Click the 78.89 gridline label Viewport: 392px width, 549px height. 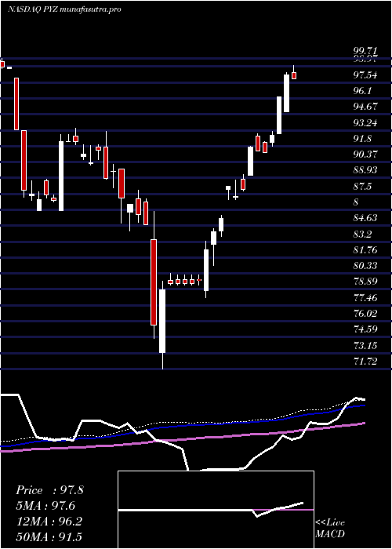pyautogui.click(x=365, y=282)
